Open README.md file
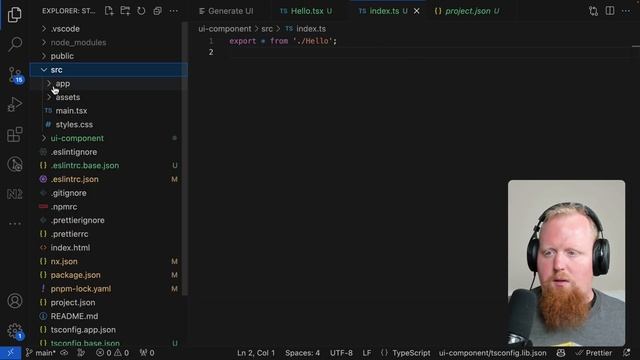Viewport: 640px width, 360px height. coord(109,316)
